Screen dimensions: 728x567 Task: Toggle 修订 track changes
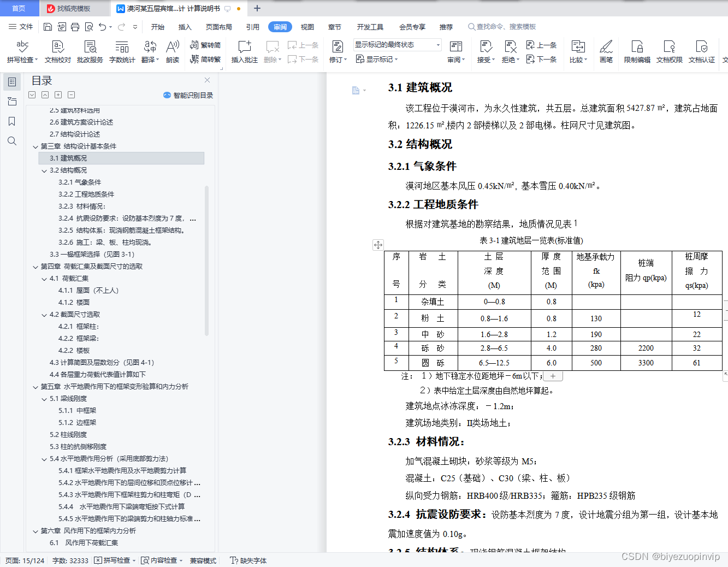click(338, 52)
